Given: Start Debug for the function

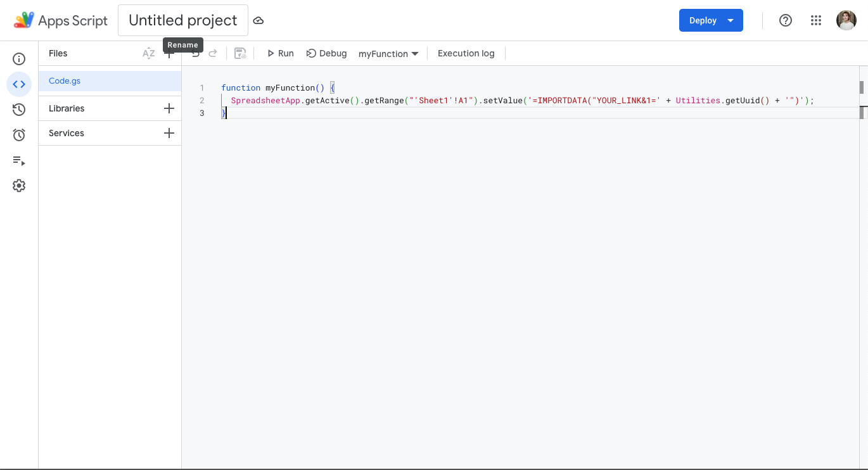Looking at the screenshot, I should (x=326, y=53).
